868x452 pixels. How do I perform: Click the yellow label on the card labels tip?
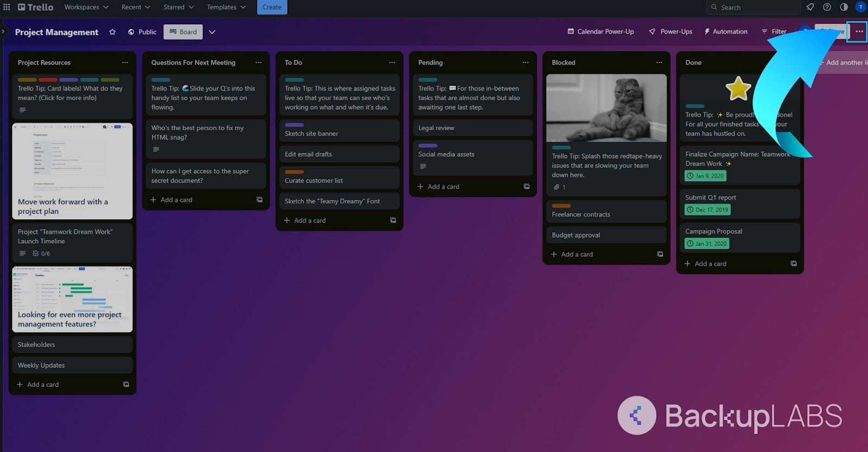pos(27,80)
